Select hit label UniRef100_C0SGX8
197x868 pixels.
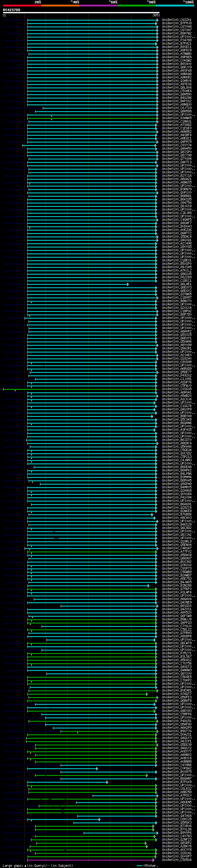click(x=176, y=389)
